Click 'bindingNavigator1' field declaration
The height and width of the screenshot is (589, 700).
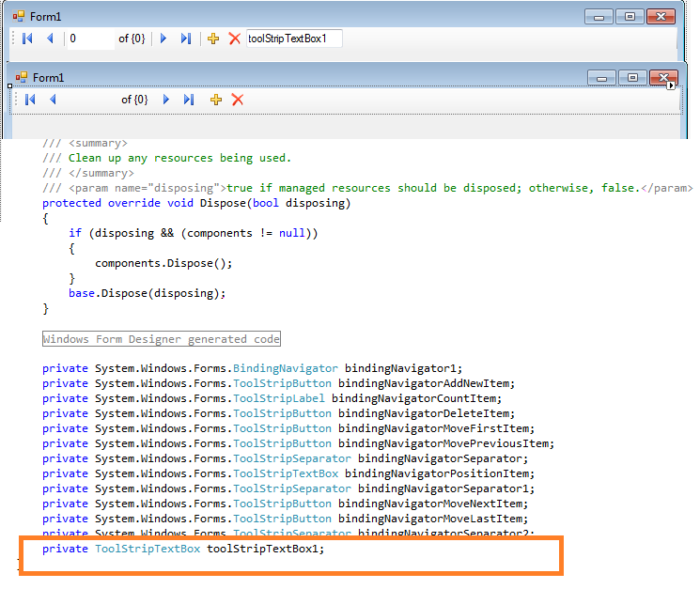(x=252, y=368)
